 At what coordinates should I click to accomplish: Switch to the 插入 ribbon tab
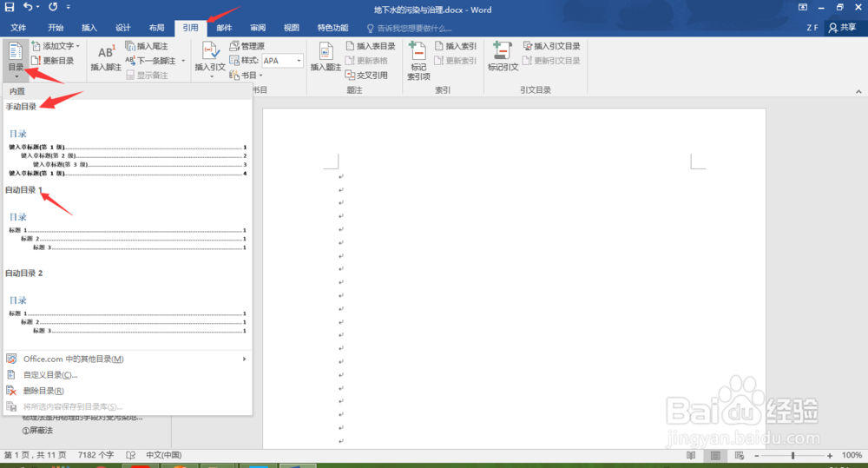pyautogui.click(x=89, y=28)
